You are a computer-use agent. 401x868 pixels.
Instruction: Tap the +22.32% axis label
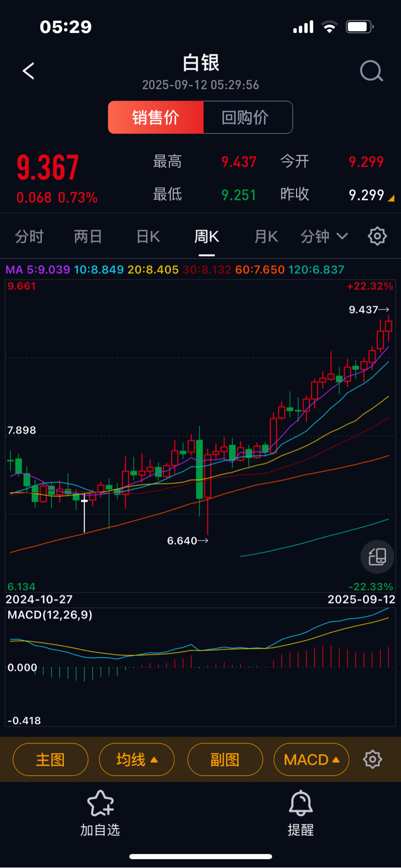tap(370, 286)
